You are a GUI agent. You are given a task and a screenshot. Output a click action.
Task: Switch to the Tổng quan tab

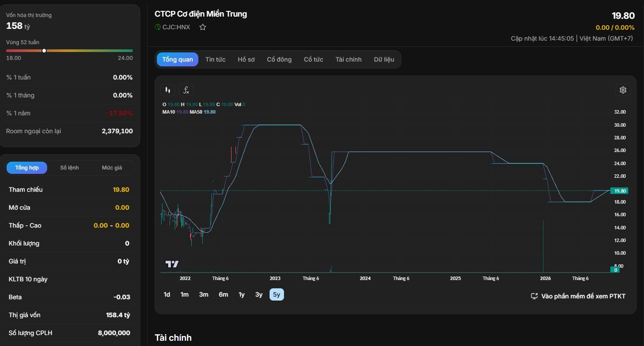(x=177, y=59)
